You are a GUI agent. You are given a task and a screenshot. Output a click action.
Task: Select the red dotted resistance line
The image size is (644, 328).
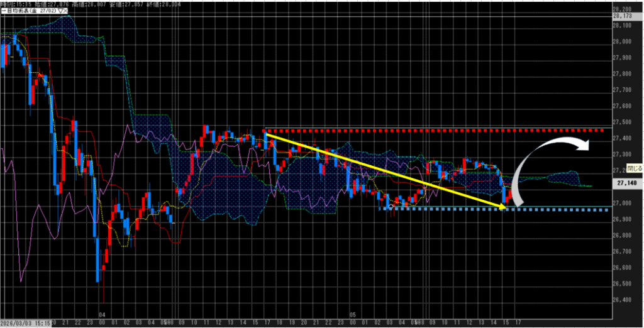[x=440, y=131]
